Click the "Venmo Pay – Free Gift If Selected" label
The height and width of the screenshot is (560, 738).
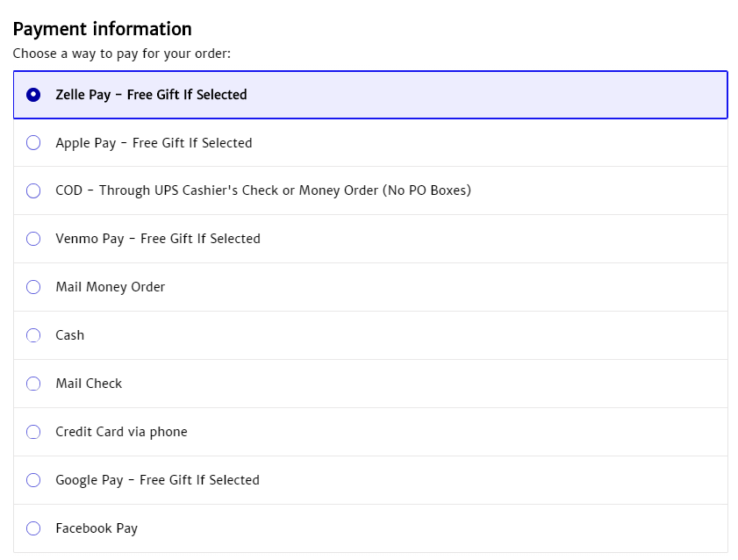[x=158, y=239]
